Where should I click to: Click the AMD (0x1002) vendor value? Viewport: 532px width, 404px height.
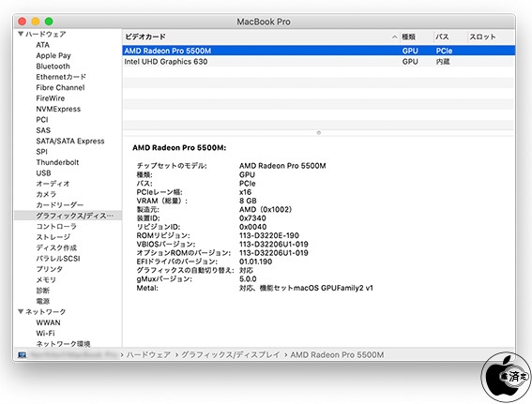[x=266, y=209]
